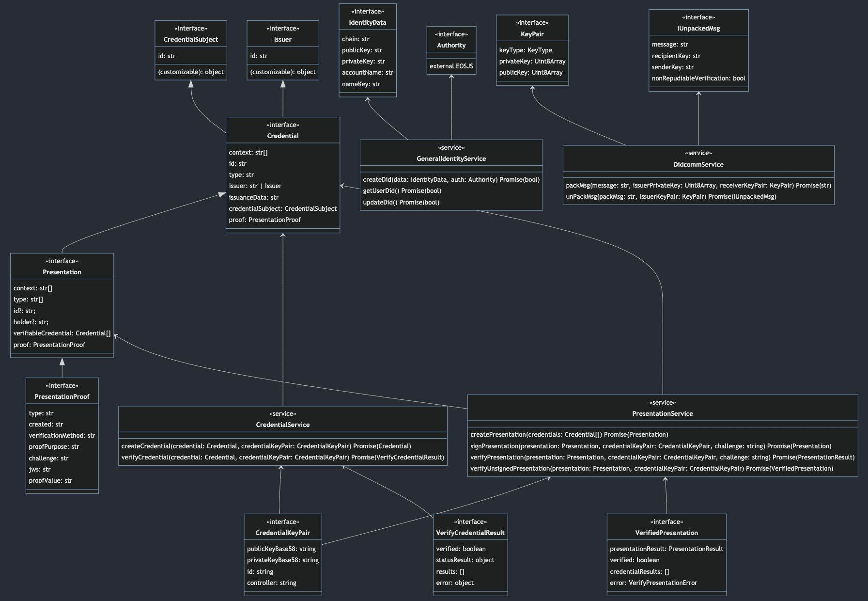Select 'issuer: str | Issuer' attribute
Viewport: 868px width, 601px height.
pyautogui.click(x=255, y=186)
